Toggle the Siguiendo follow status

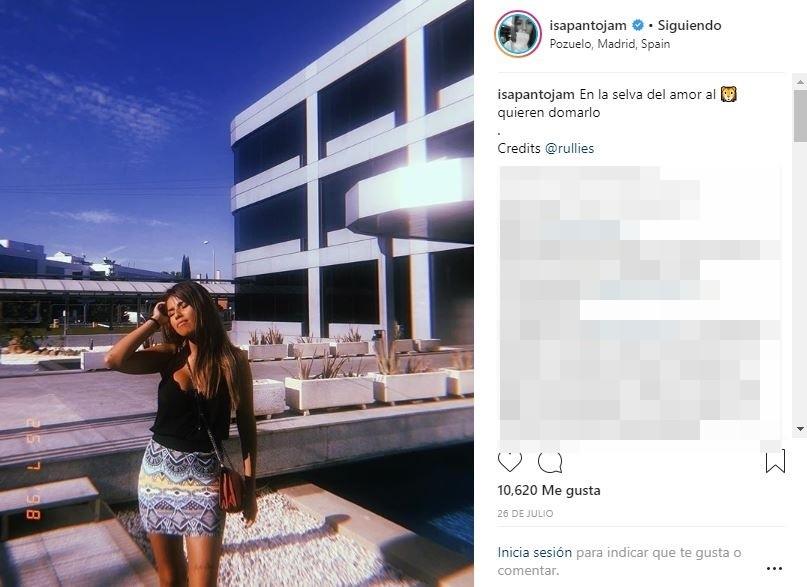(x=689, y=25)
